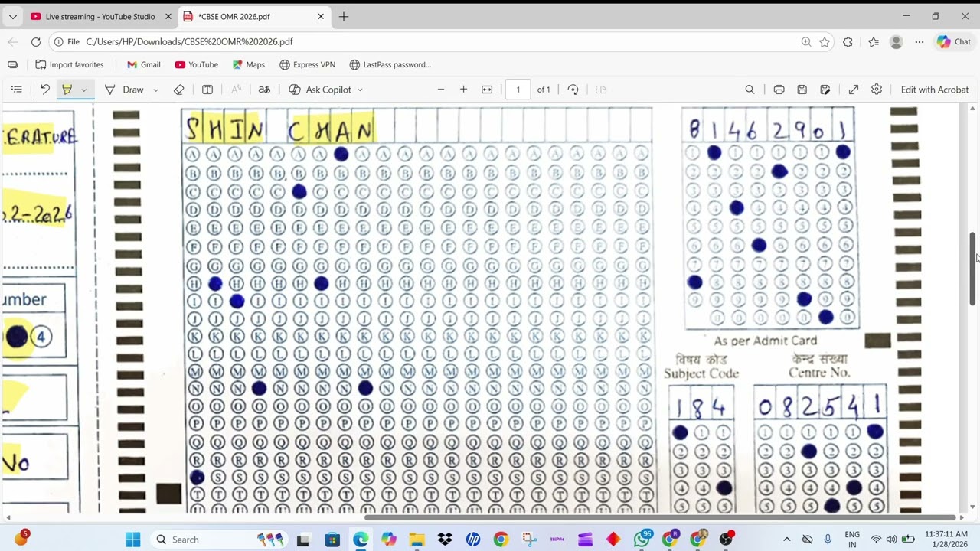Open File Explorer from taskbar
The height and width of the screenshot is (551, 980).
(417, 540)
